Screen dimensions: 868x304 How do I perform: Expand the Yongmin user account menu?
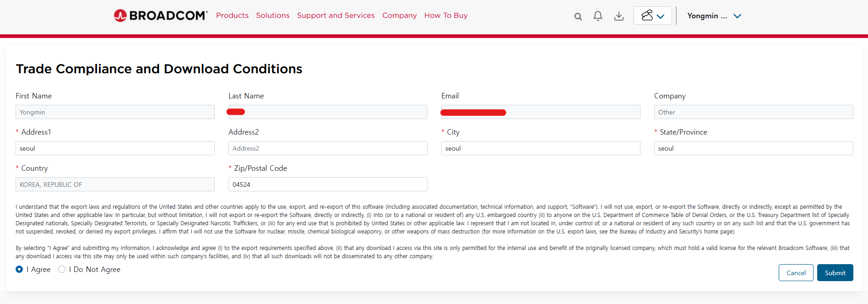[x=714, y=16]
